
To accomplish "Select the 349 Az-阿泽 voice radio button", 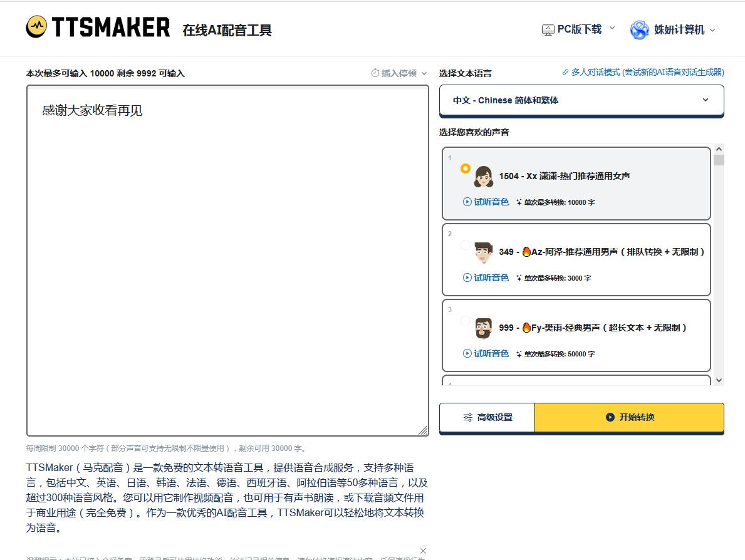I will click(465, 244).
